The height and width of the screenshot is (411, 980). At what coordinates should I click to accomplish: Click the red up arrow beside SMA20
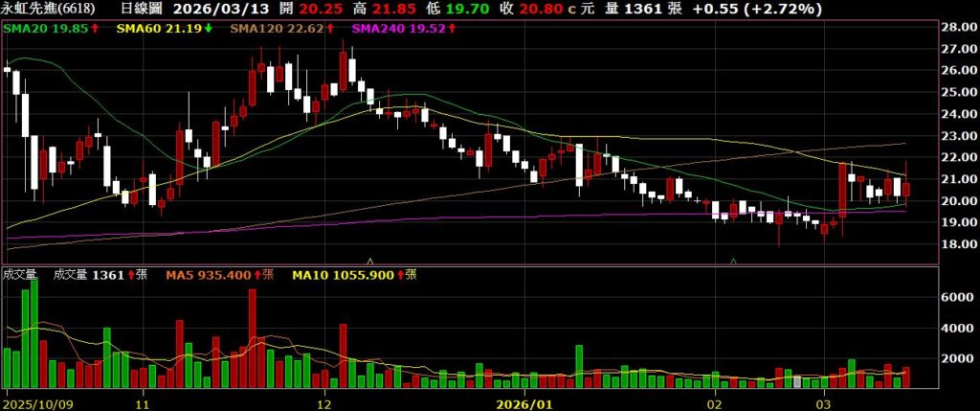click(x=97, y=29)
